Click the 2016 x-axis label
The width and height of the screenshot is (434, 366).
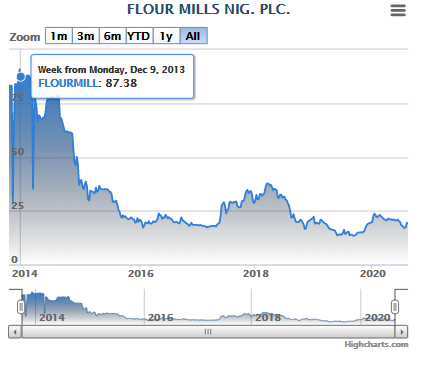coord(141,274)
